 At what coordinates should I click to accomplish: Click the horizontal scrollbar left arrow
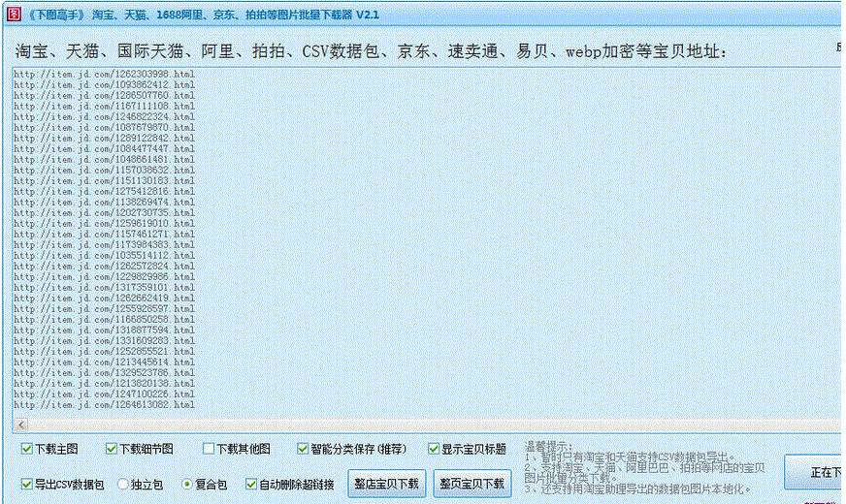tap(21, 425)
